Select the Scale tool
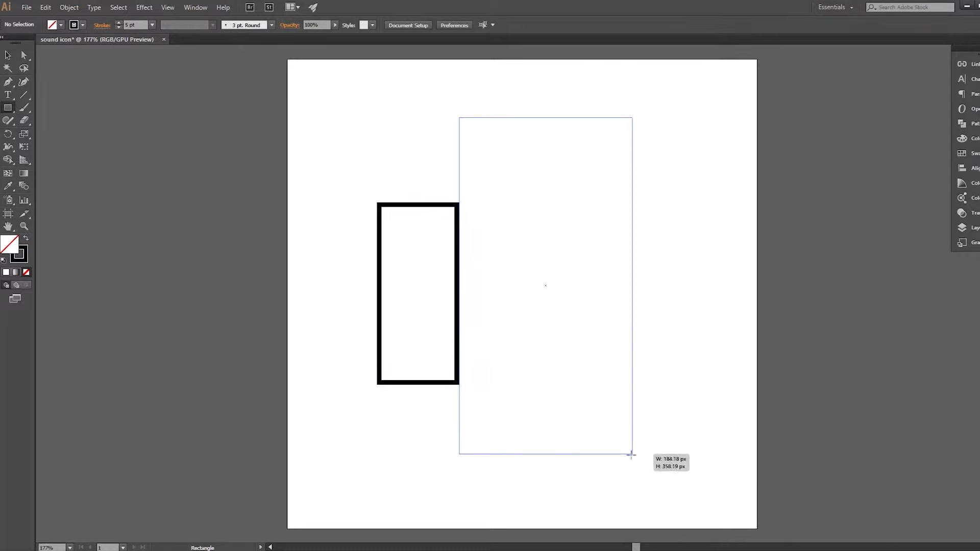 24,134
